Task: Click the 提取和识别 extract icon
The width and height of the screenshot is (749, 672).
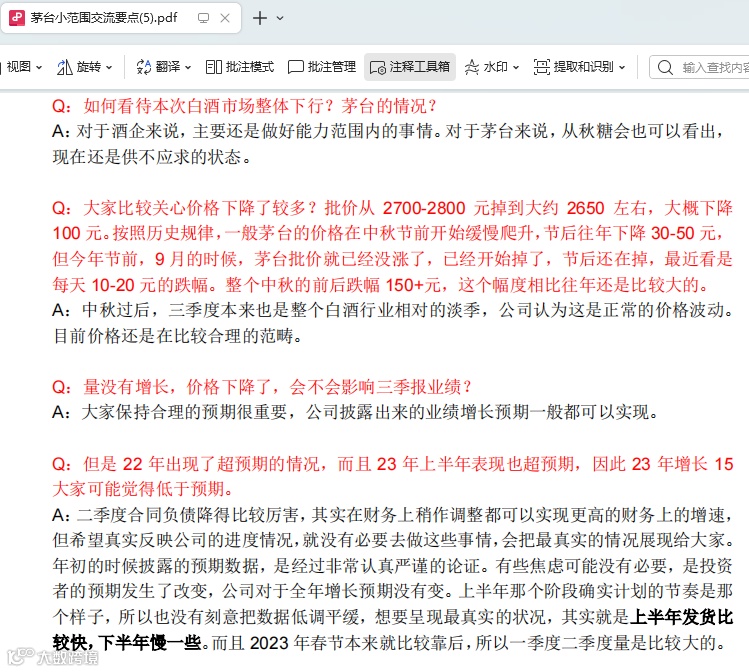Action: click(x=542, y=67)
